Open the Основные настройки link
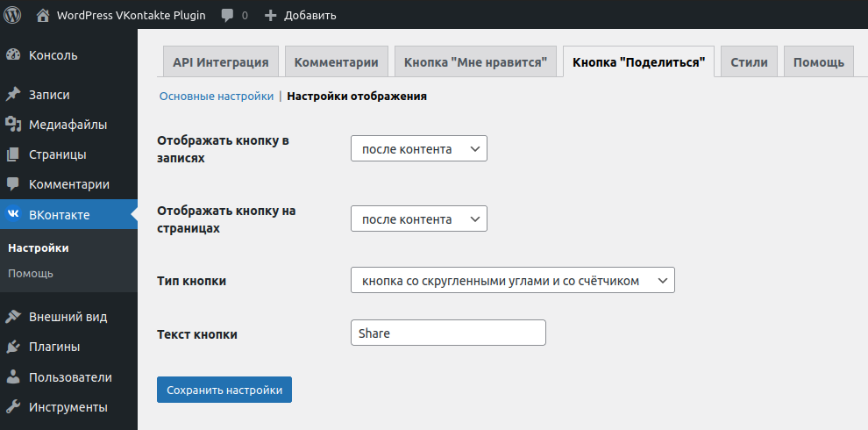Screen dimensions: 868x430 pos(217,97)
